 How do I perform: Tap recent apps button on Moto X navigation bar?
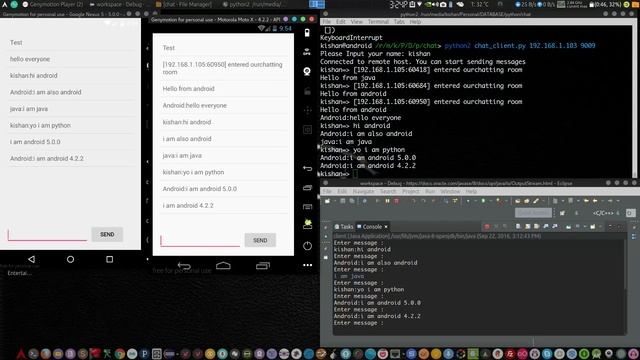point(263,266)
